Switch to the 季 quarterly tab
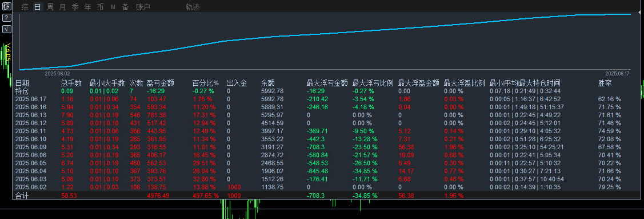This screenshot has width=644, height=219. (x=75, y=7)
